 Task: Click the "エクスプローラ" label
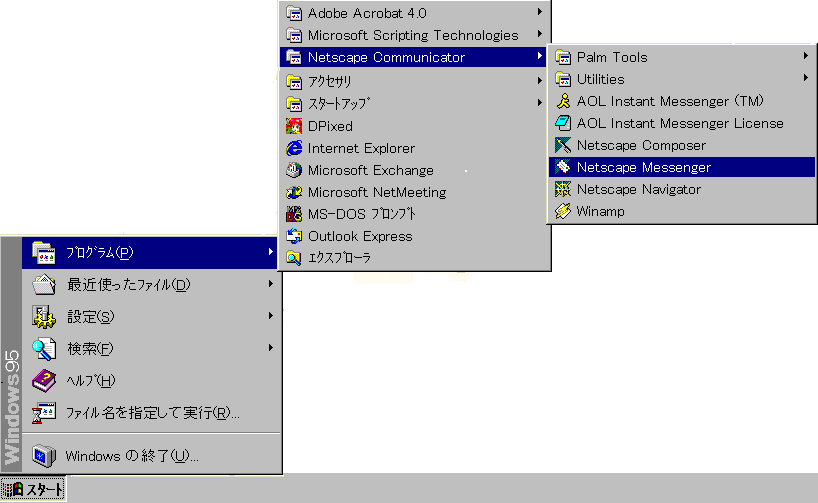tap(339, 258)
